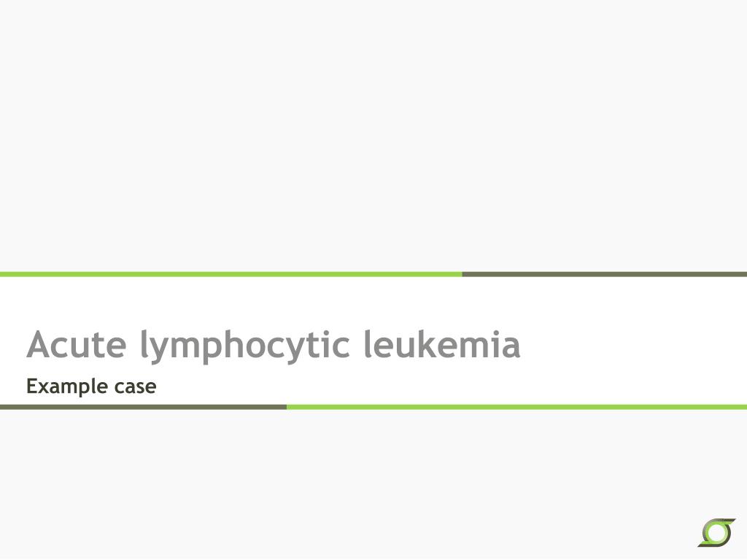Click the word 'Acute' in the title
Image resolution: width=747 pixels, height=560 pixels.
[x=76, y=344]
